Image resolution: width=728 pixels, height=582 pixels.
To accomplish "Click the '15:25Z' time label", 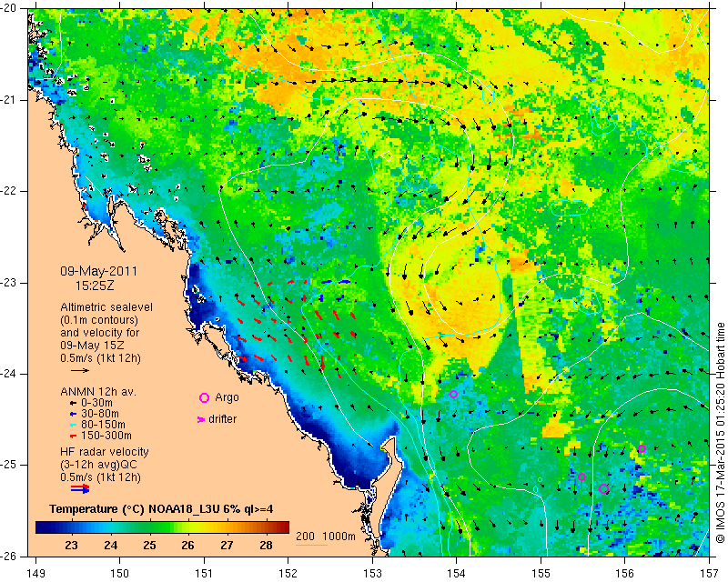I will pos(95,286).
